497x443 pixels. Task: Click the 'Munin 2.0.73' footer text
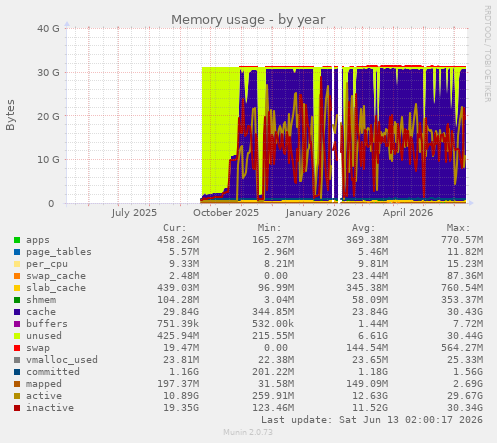coord(248,432)
